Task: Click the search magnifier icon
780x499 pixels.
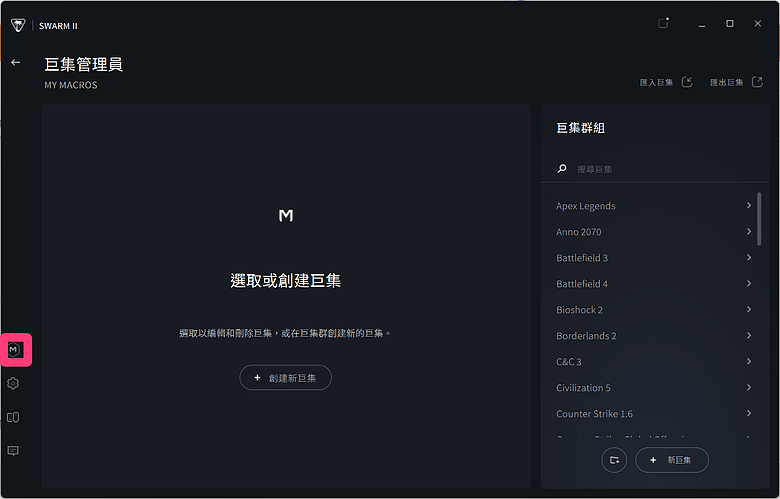Action: click(x=562, y=169)
